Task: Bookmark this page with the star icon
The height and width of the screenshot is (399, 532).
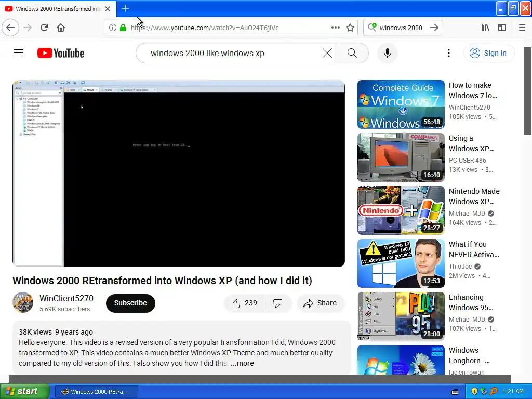Action: click(x=350, y=28)
